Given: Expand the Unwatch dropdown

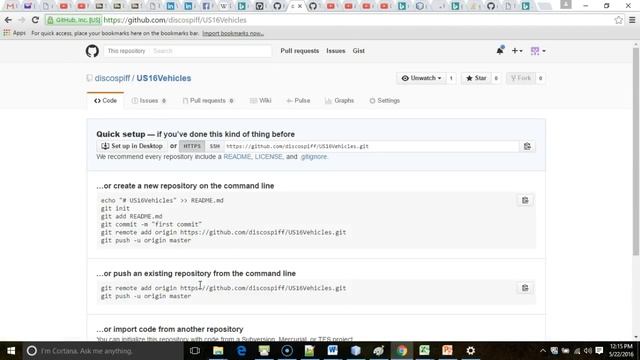Looking at the screenshot, I should pyautogui.click(x=421, y=78).
